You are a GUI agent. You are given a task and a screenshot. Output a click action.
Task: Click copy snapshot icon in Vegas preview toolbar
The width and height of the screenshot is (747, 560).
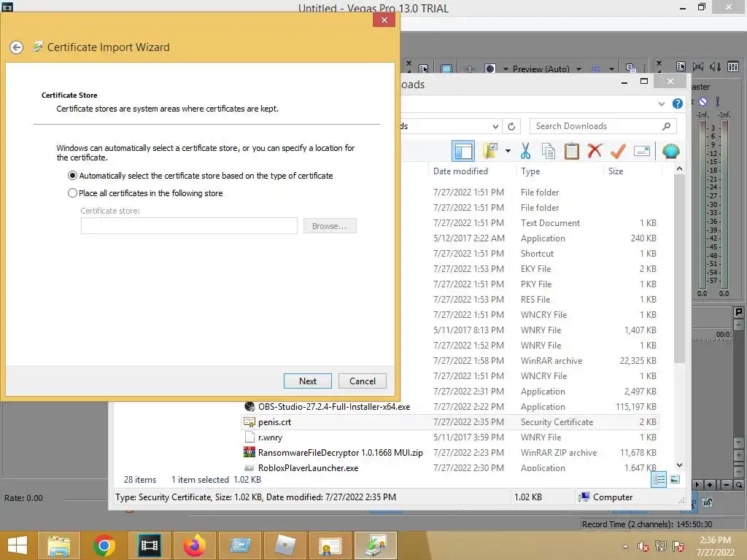pyautogui.click(x=630, y=69)
